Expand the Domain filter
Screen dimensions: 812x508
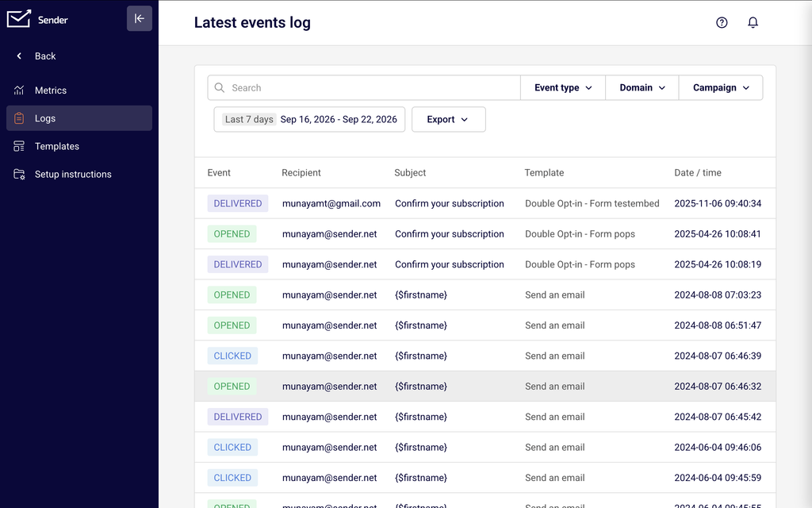tap(642, 87)
